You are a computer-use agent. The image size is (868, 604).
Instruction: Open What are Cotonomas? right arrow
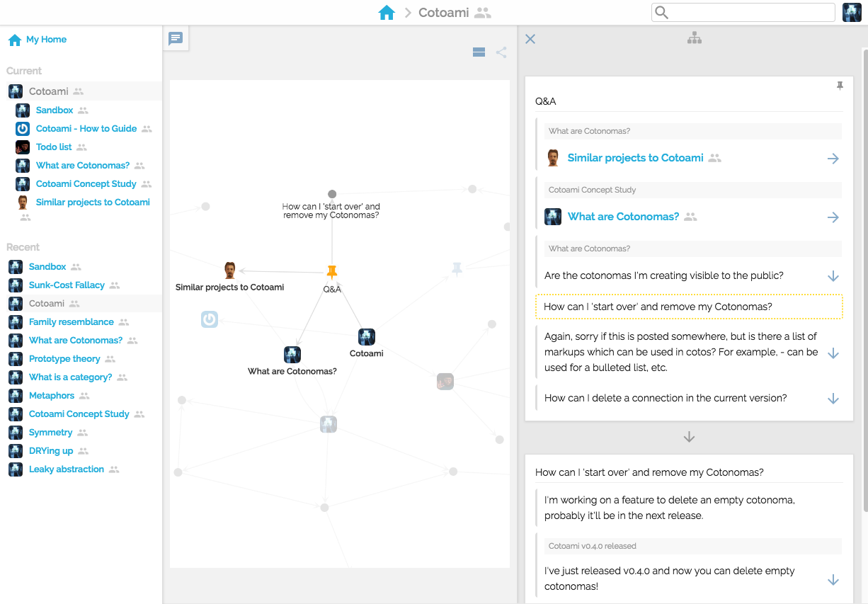(833, 217)
